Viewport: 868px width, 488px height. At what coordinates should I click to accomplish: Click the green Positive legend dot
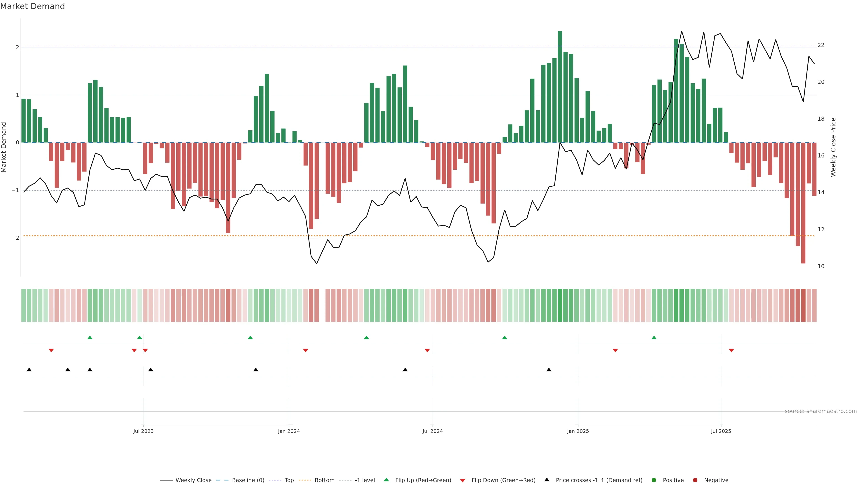click(654, 480)
